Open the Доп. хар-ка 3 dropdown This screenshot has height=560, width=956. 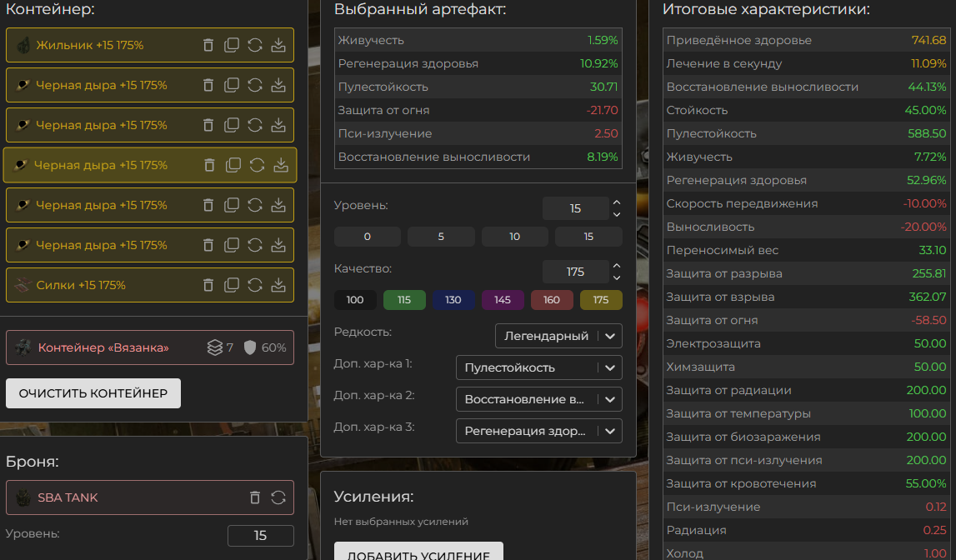538,431
